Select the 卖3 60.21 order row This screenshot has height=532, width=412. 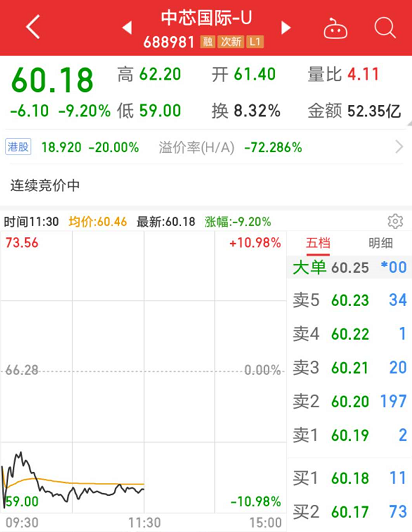[x=349, y=368]
